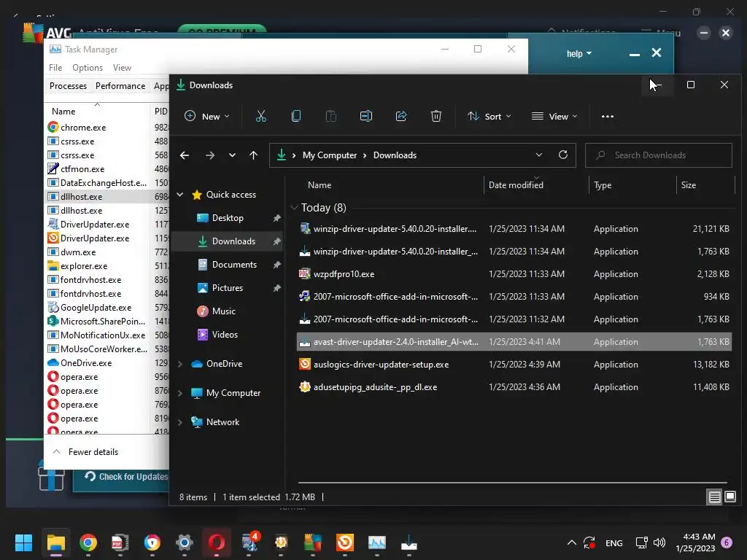Viewport: 747px width, 560px height.
Task: Open recent locations dropdown arrow
Action: point(232,155)
